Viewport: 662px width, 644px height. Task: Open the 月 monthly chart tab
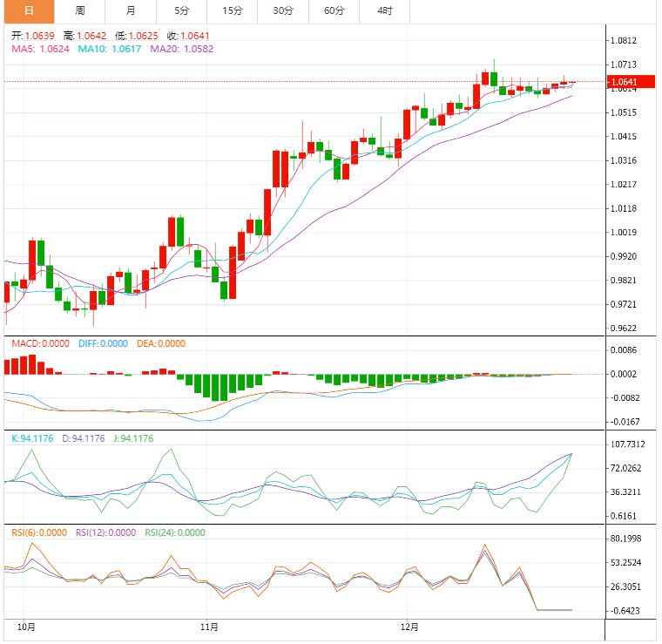click(x=131, y=11)
